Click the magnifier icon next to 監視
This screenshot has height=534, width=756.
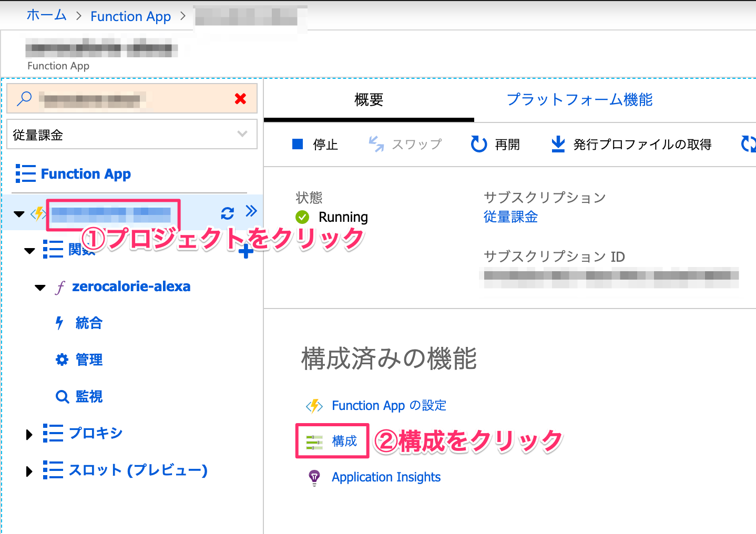pos(62,396)
